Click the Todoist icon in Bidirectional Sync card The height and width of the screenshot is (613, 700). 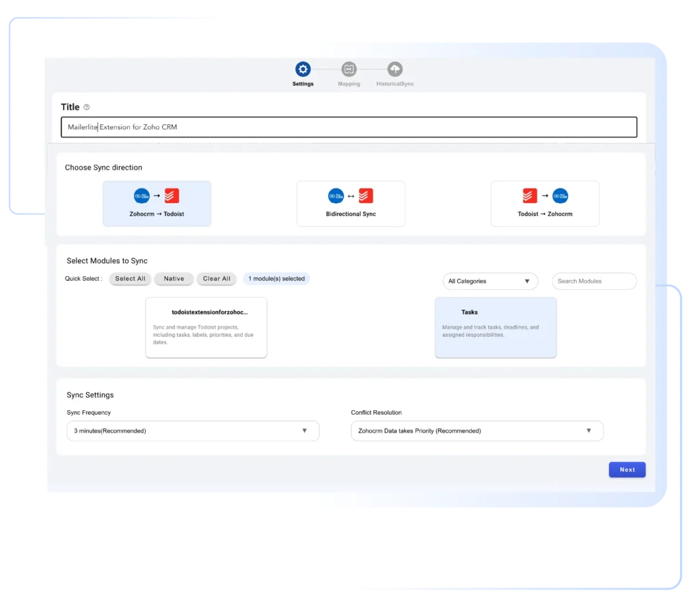coord(364,195)
